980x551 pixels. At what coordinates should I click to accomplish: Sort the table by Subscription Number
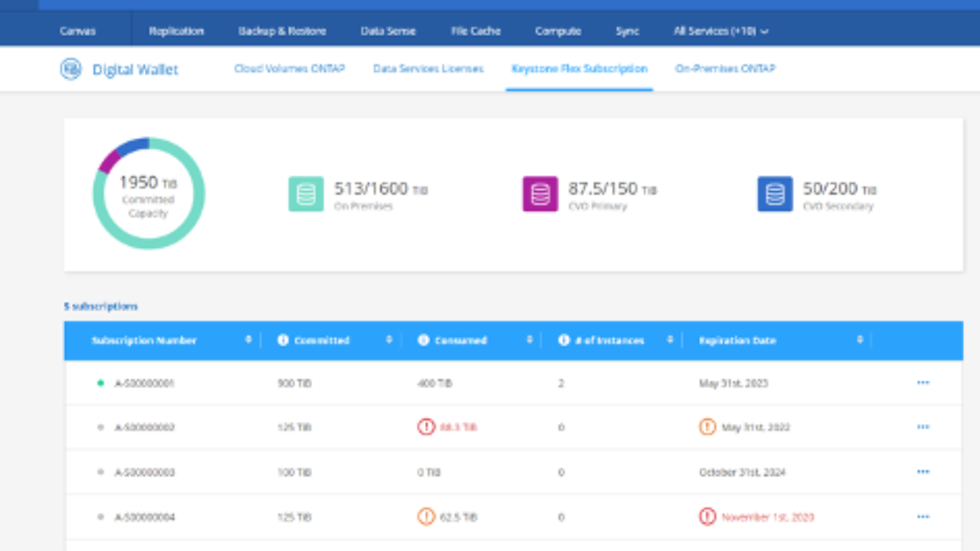248,341
